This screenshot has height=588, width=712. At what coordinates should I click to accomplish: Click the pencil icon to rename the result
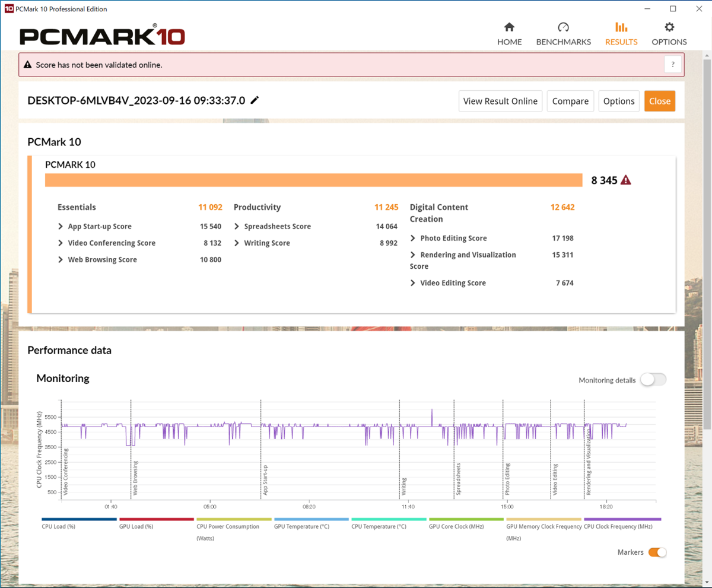click(x=255, y=100)
